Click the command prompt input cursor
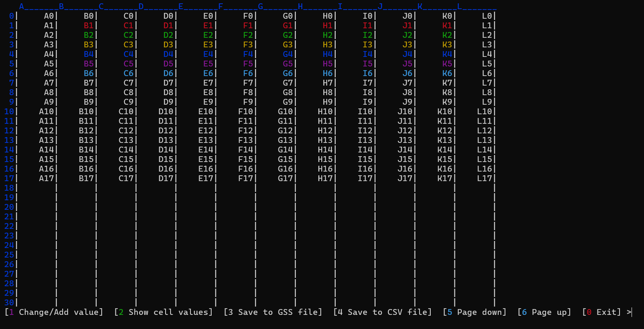This screenshot has height=329, width=644. (632, 312)
